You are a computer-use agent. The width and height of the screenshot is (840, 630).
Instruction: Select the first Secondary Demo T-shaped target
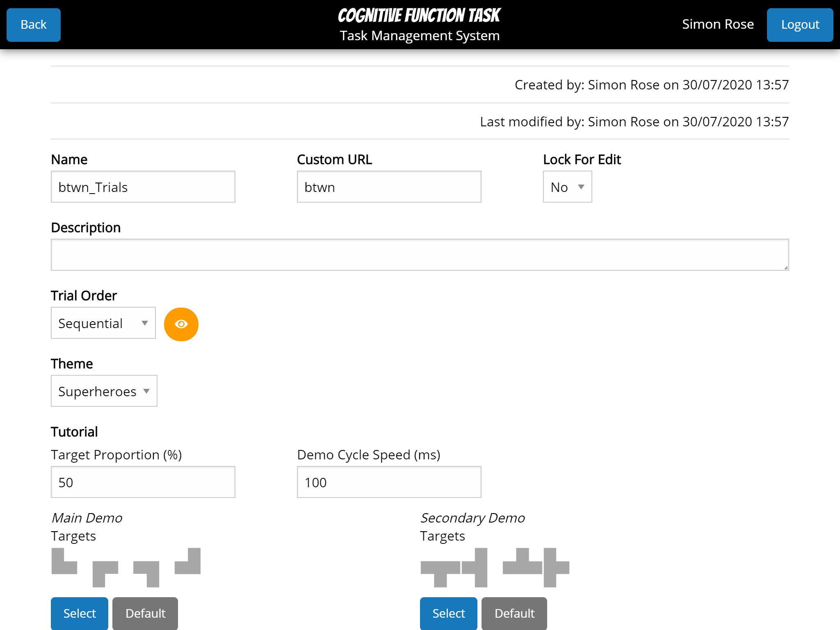[x=440, y=574]
